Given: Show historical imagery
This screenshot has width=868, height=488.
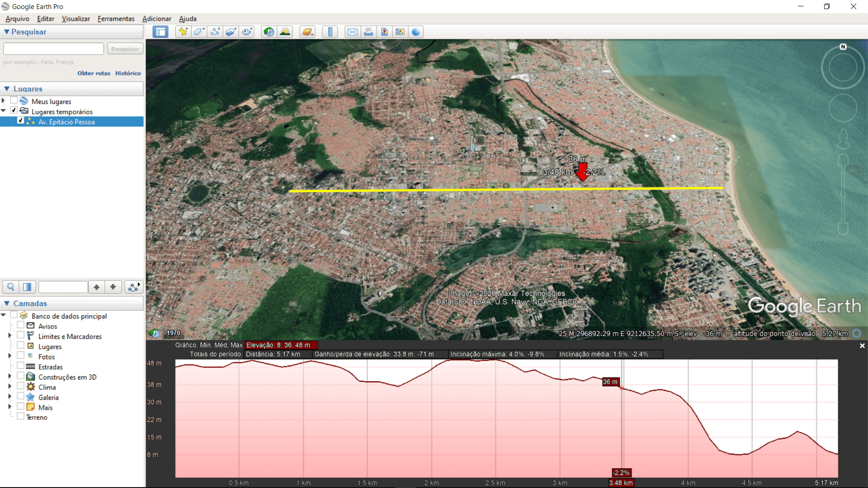Looking at the screenshot, I should [x=269, y=32].
